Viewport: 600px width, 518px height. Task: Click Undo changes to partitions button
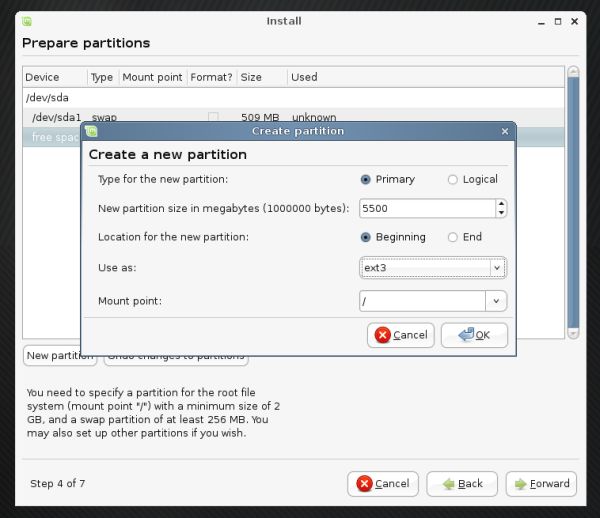[176, 359]
